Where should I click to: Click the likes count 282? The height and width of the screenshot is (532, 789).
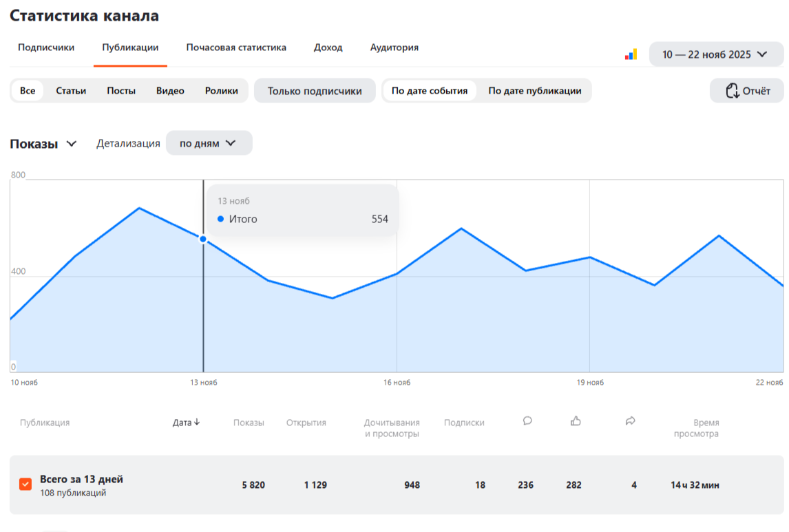[574, 485]
